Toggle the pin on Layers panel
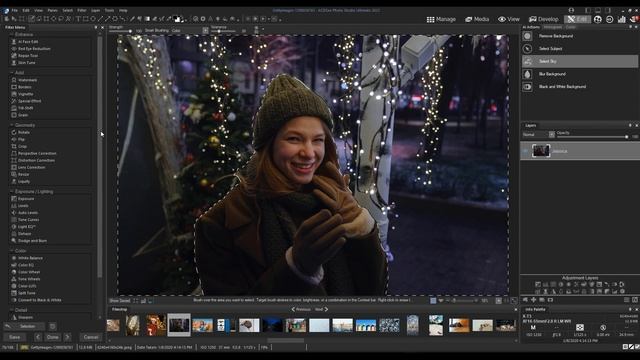This screenshot has height=360, width=640. click(631, 125)
